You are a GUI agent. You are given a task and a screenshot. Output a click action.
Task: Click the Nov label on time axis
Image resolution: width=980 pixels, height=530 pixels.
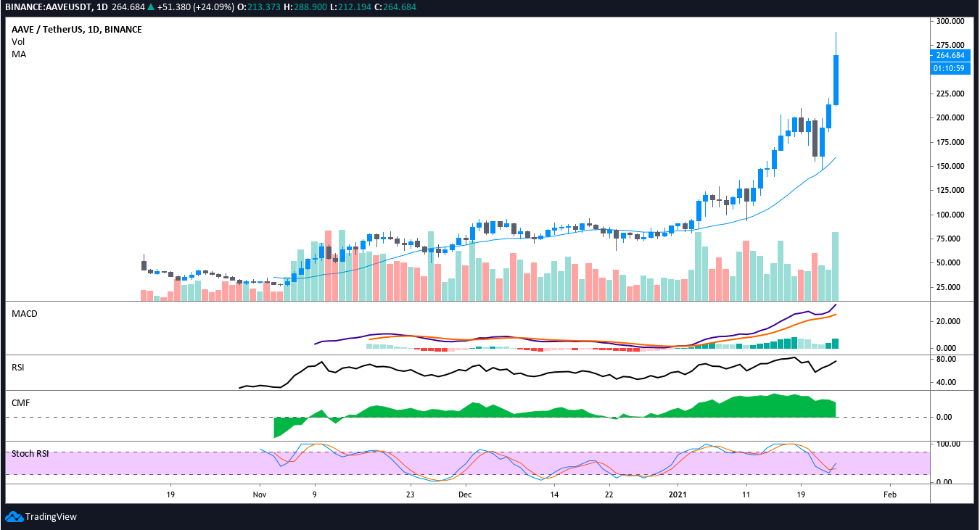[x=260, y=494]
